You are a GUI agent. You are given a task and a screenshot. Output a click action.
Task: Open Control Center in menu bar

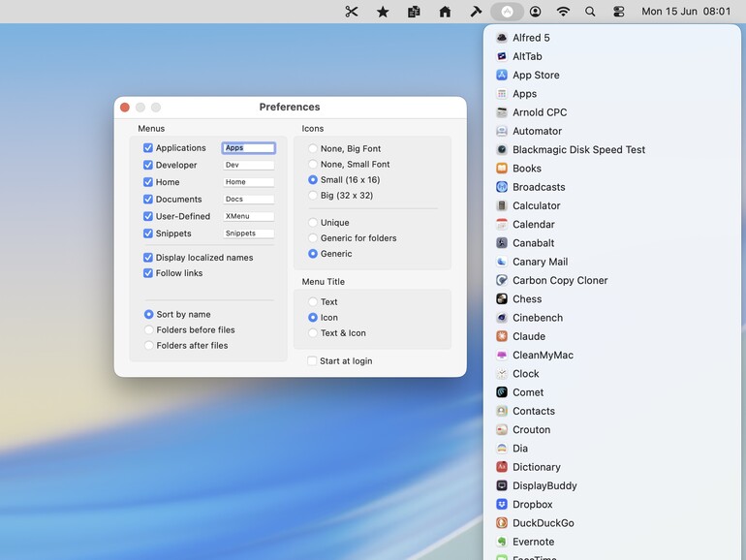[x=618, y=12]
